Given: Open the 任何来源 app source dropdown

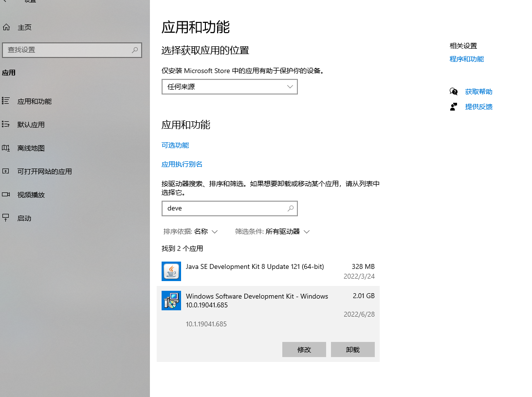Looking at the screenshot, I should 229,87.
